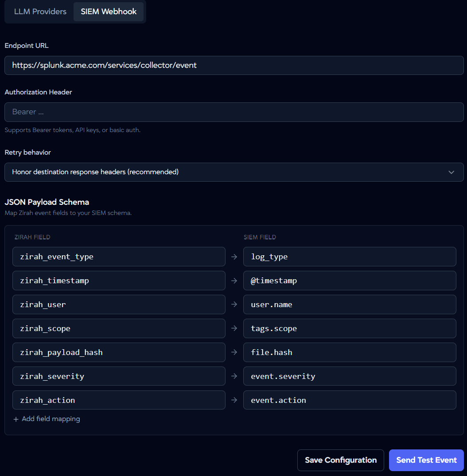Screen dimensions: 467x476
Task: Edit the user.name SIEM field
Action: tap(350, 304)
